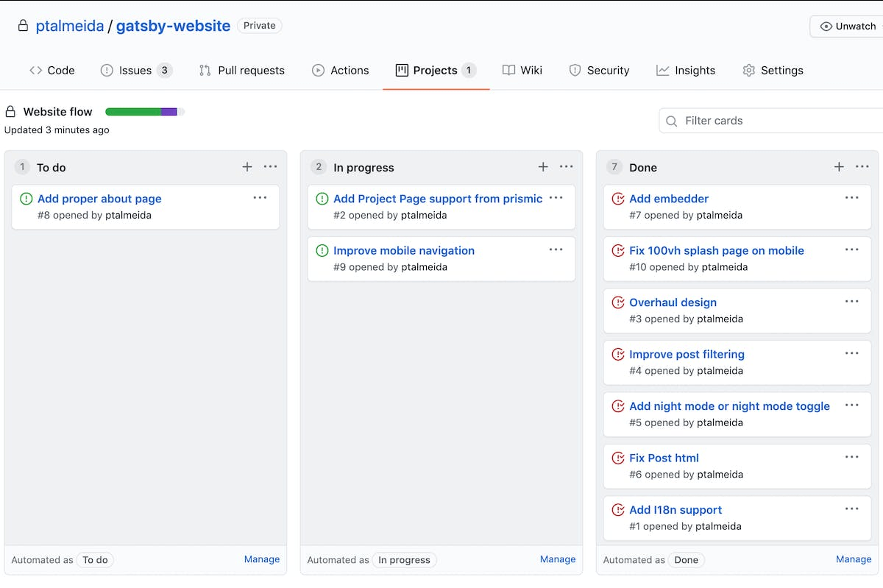The image size is (883, 588).
Task: View the Insights tab
Action: tap(686, 71)
